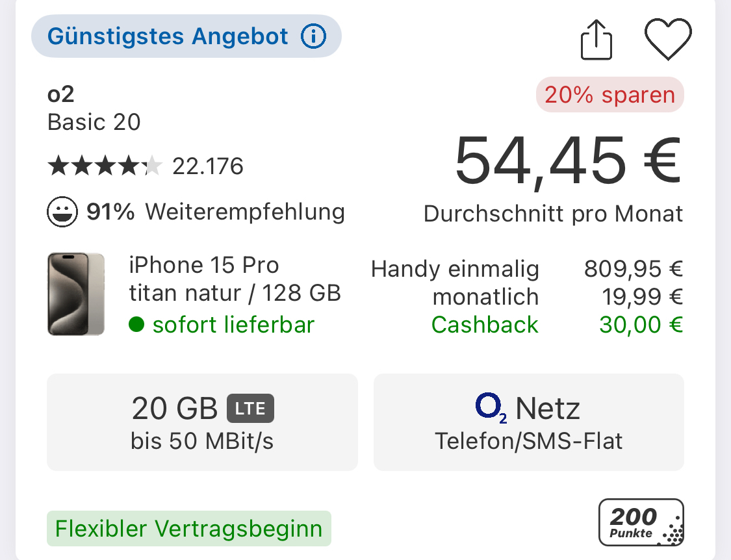731x560 pixels.
Task: Click the Günstigstes Angebot badge
Action: coord(186,36)
